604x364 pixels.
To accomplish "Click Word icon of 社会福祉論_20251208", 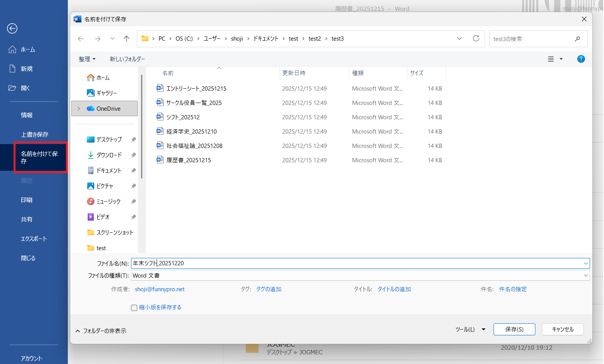I will (x=160, y=145).
